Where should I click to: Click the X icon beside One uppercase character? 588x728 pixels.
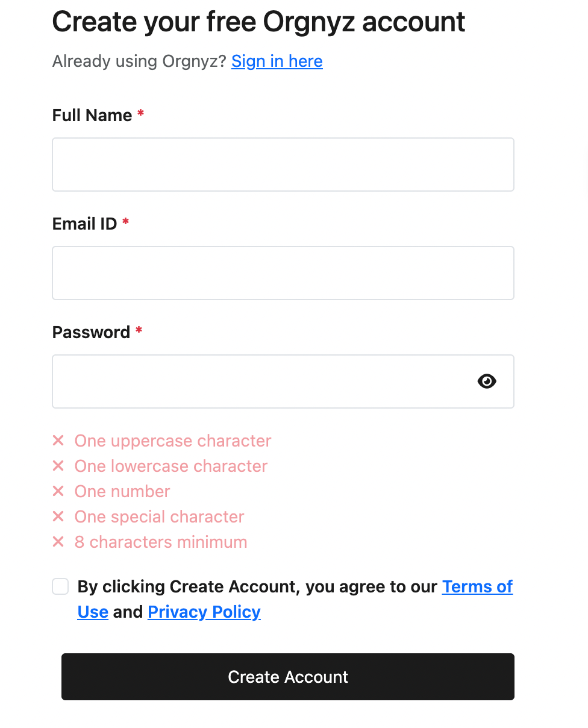[58, 441]
